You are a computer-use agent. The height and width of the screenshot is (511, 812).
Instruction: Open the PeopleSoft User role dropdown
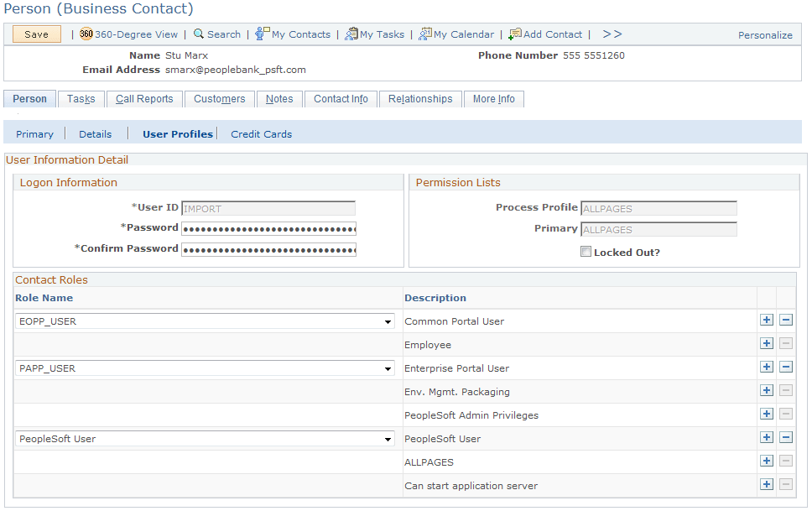click(387, 439)
